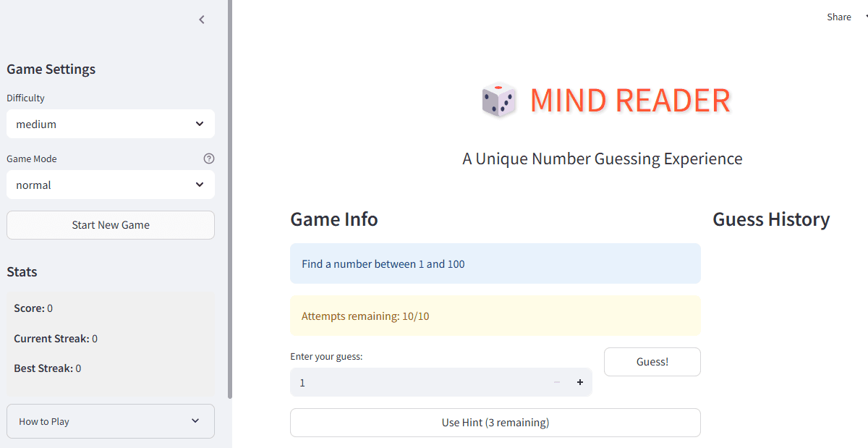The height and width of the screenshot is (448, 868).
Task: Open the Game Mode help question mark
Action: tap(208, 159)
